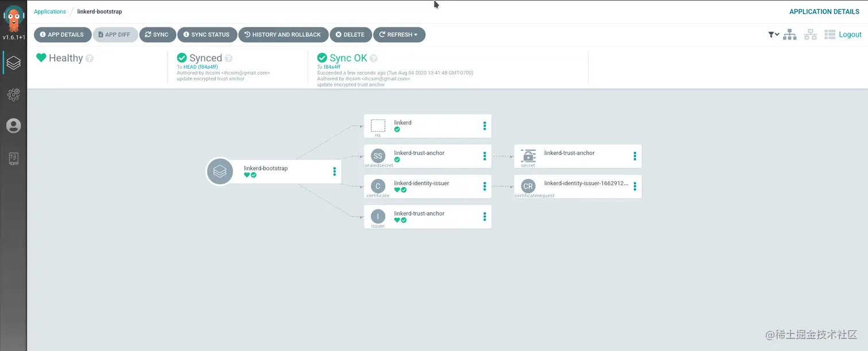This screenshot has height=351, width=868.
Task: Click linkerd-identity-issuer-1662912 node label
Action: click(x=586, y=184)
